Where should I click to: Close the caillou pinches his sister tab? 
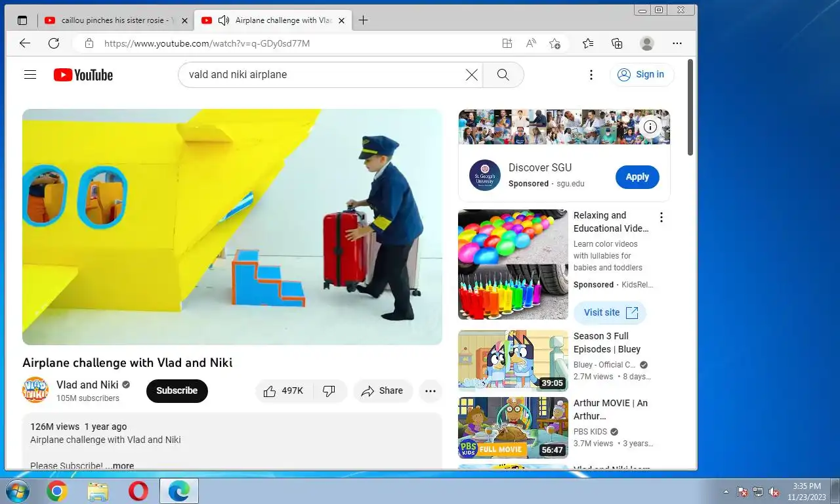click(x=184, y=20)
